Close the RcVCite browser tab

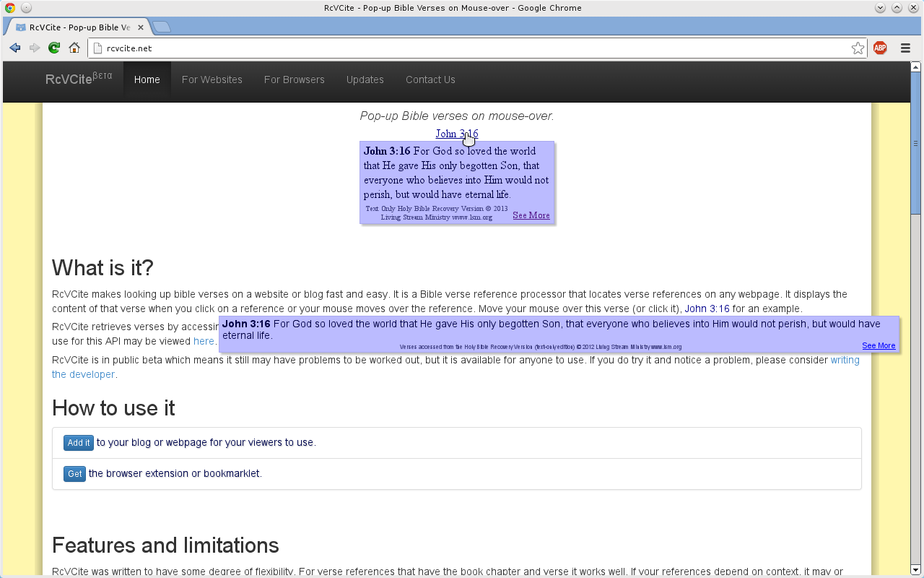tap(141, 27)
